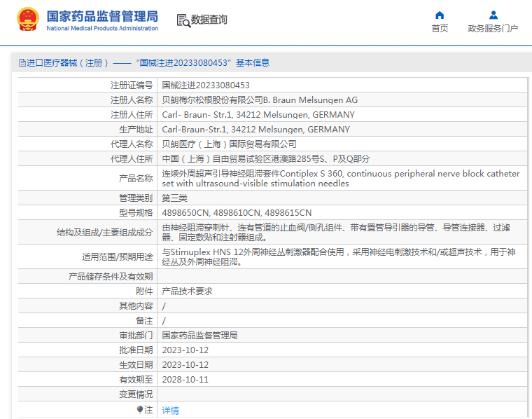Click National Medical Products Administration subtitle
This screenshot has width=532, height=419.
click(102, 28)
